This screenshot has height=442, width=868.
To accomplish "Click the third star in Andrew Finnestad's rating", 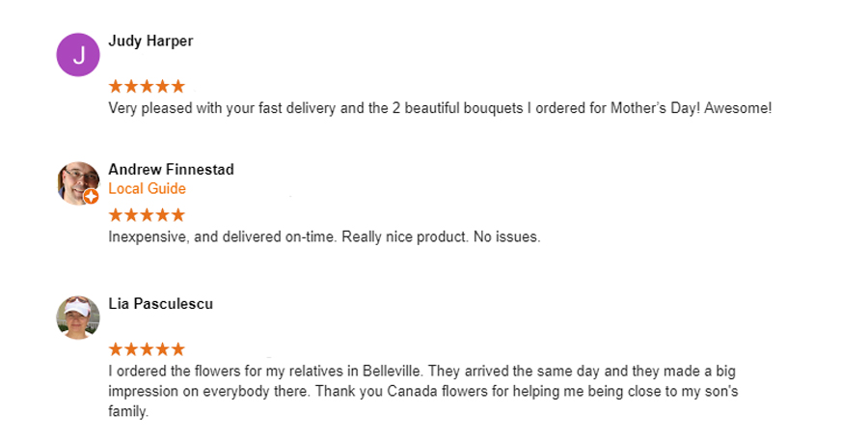I will (147, 214).
